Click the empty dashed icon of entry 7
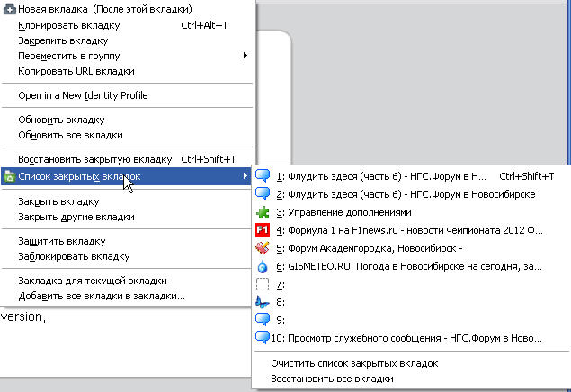 point(263,284)
